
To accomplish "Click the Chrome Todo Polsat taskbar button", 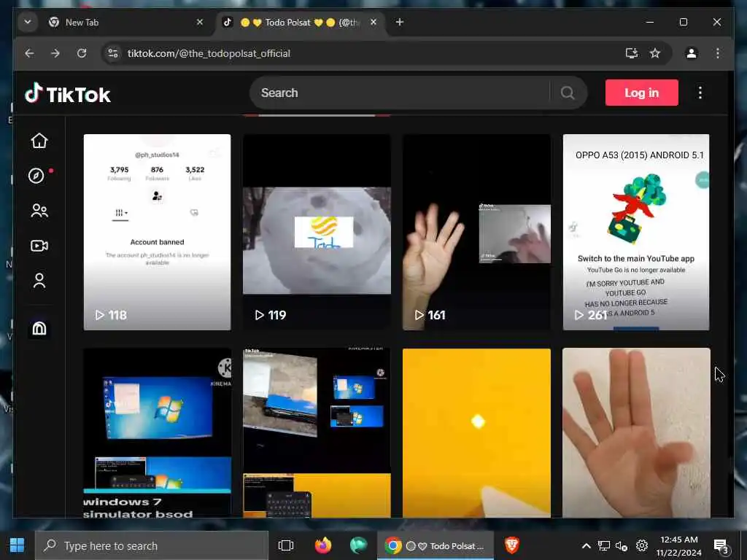I will tap(436, 545).
